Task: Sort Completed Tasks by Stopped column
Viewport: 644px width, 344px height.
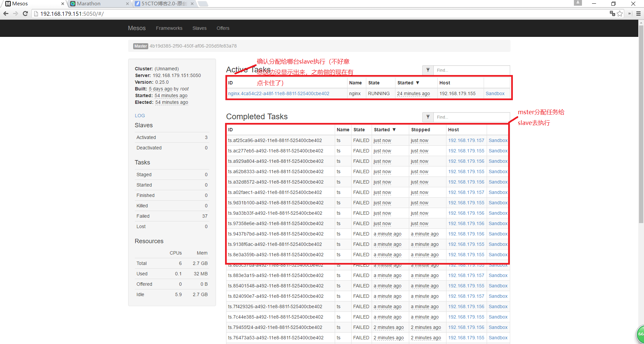Action: 421,130
